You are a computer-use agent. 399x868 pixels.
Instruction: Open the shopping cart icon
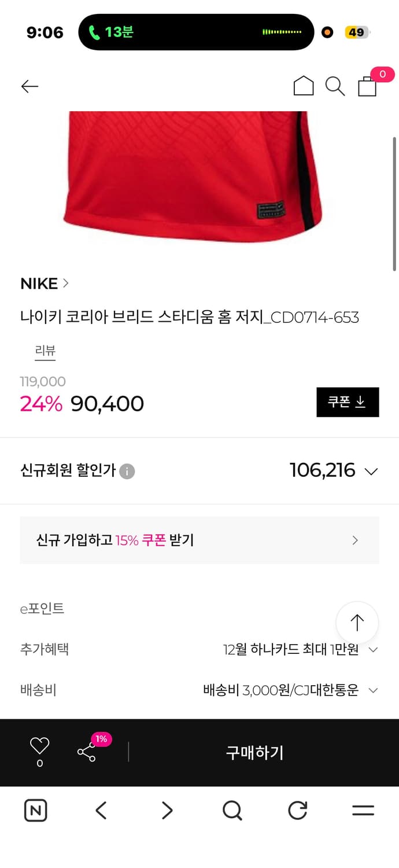click(367, 86)
